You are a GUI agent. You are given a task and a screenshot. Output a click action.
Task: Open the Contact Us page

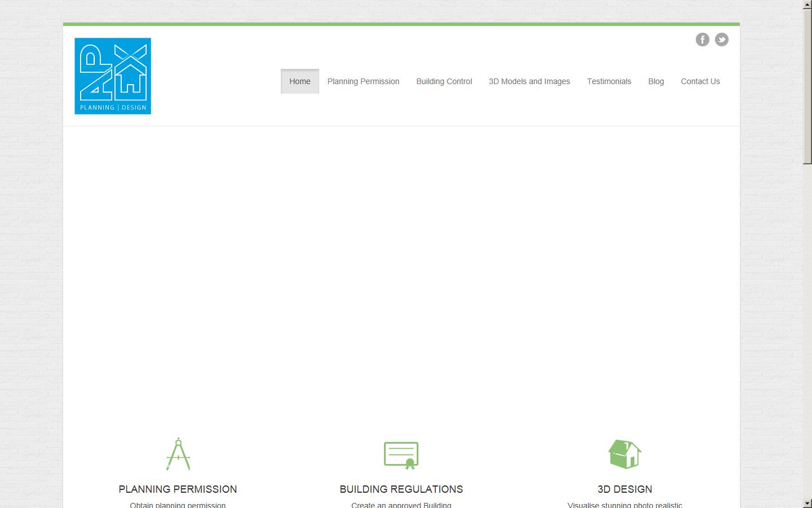[700, 81]
